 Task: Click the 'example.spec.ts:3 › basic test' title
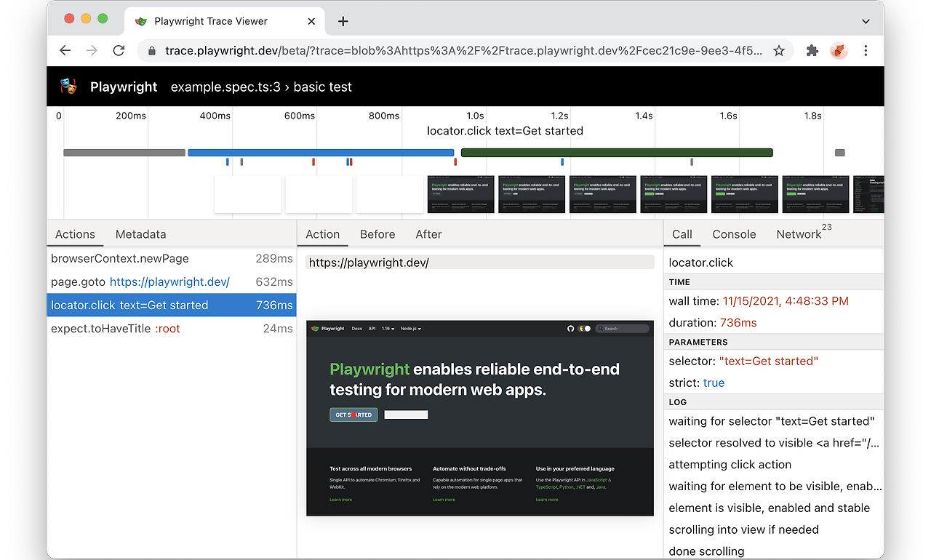pyautogui.click(x=261, y=87)
